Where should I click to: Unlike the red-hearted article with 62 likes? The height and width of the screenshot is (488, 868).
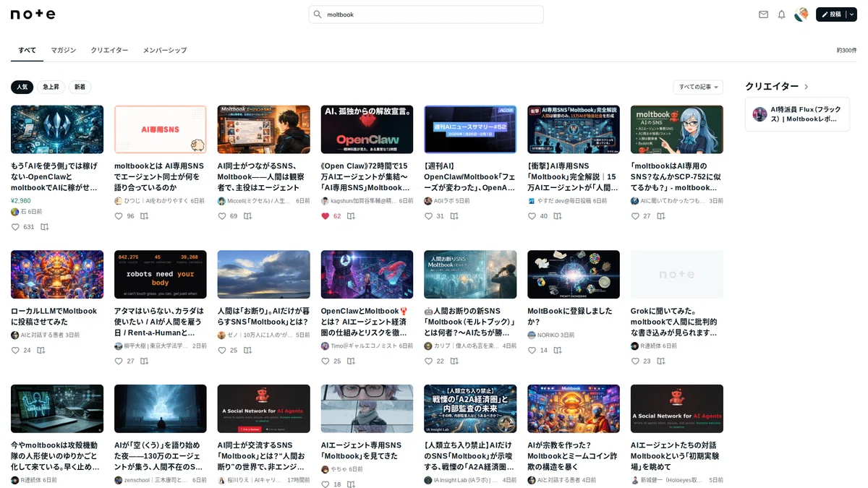pos(325,216)
